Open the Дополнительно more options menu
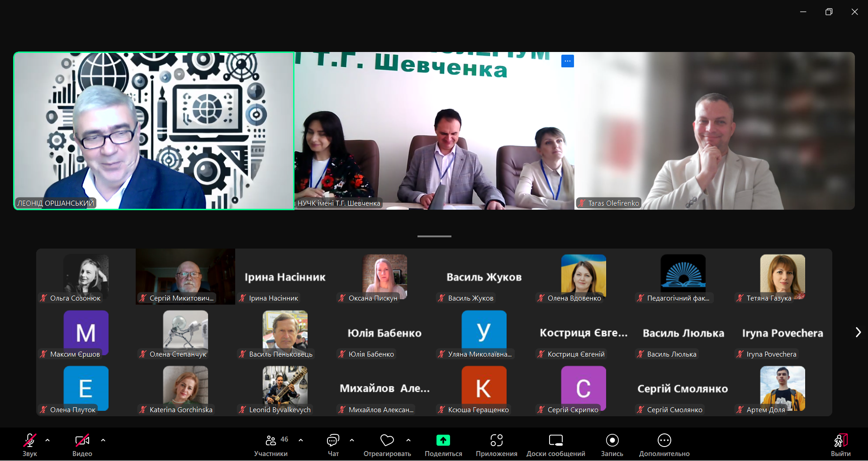 coord(664,441)
